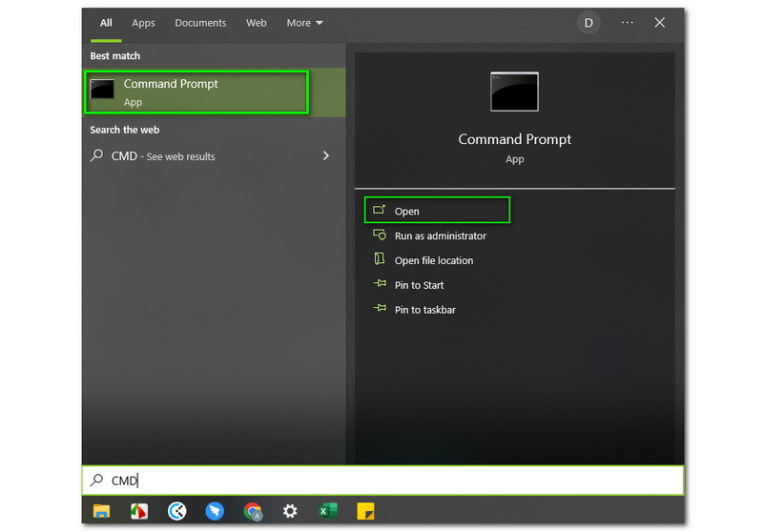
Task: Click the blue bird app taskbar icon
Action: point(215,512)
